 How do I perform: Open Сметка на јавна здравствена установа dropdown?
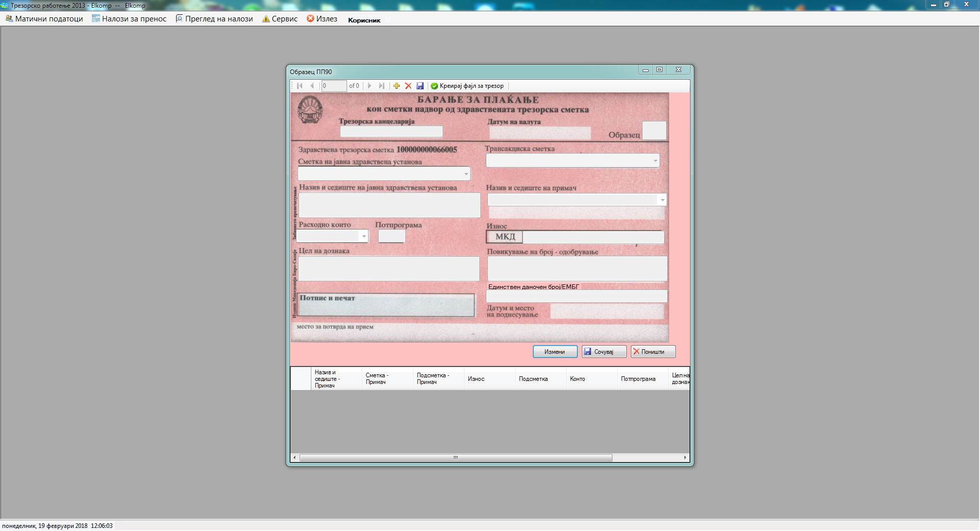coord(466,174)
